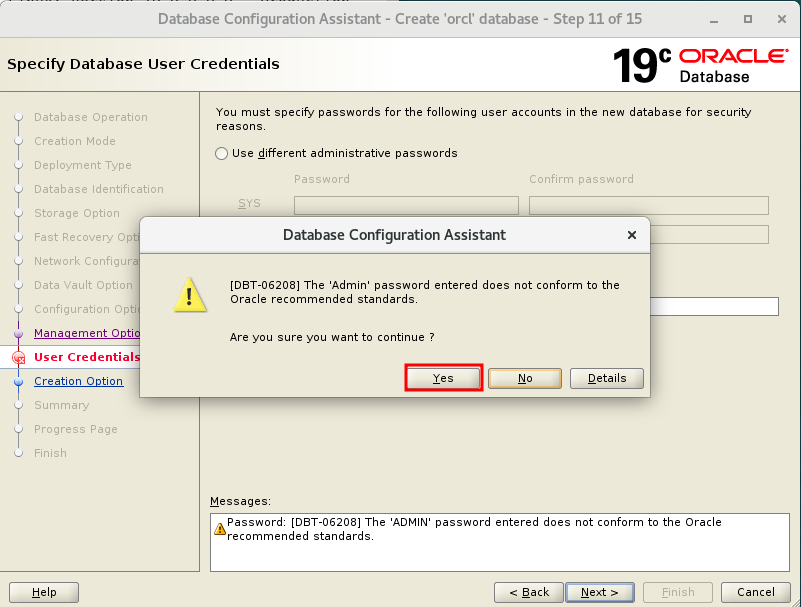Minimize the main wizard window
This screenshot has width=801, height=607.
[714, 20]
